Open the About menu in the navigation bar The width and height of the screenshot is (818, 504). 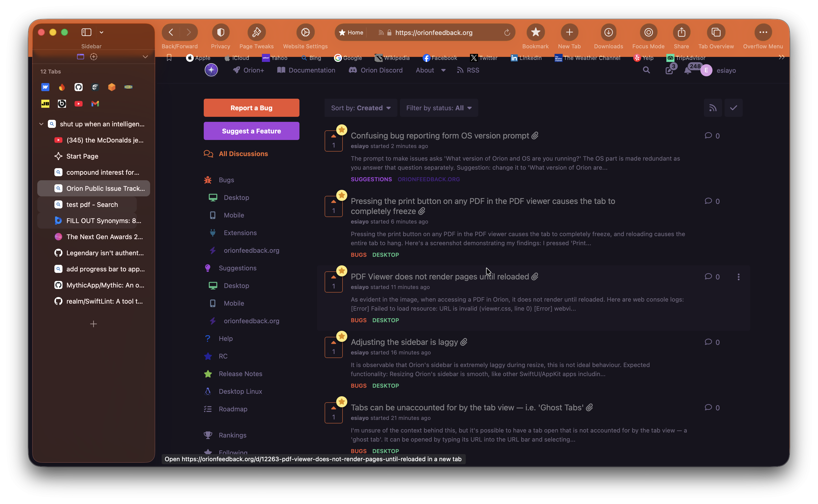point(430,70)
